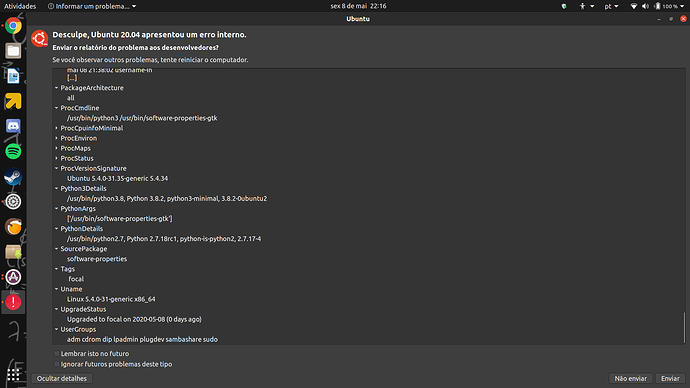Open the shield tray indicator
690x388 pixels.
point(564,6)
